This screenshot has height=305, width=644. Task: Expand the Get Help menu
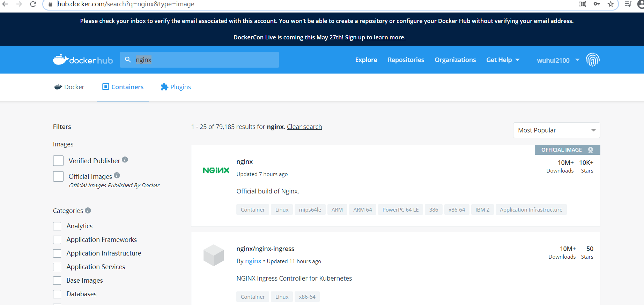(x=503, y=60)
